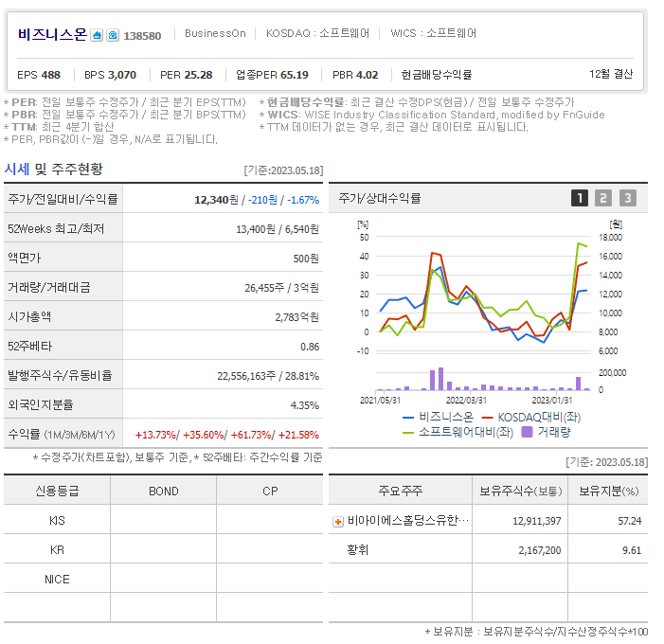Click shareholder name 비아이에스홀딩스유한…

click(408, 520)
